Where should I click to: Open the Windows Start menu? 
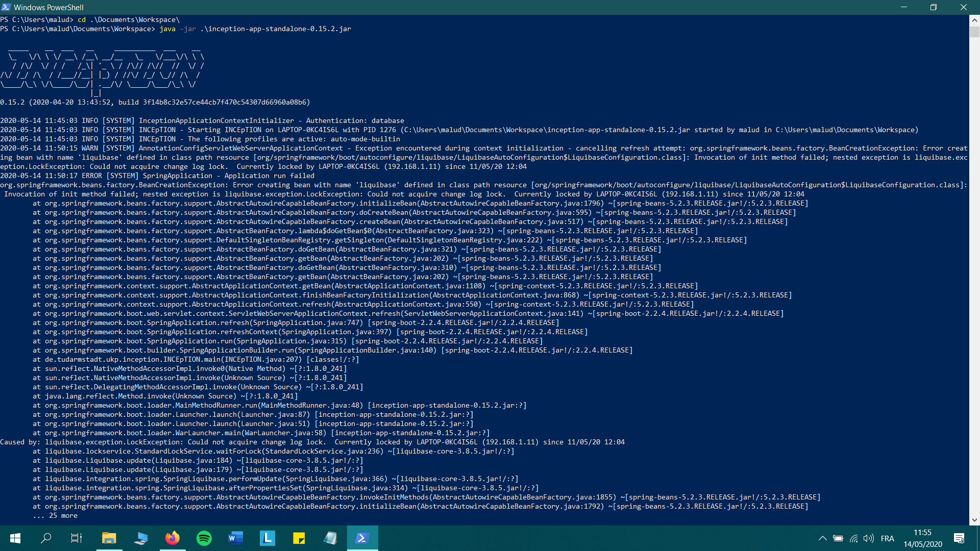[15, 538]
